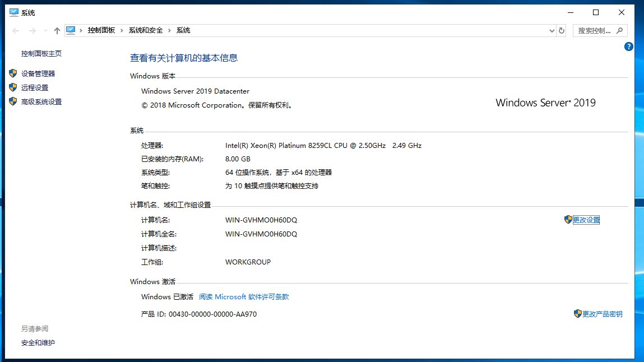
Task: Expand the chevron after the computer icon
Action: 81,30
